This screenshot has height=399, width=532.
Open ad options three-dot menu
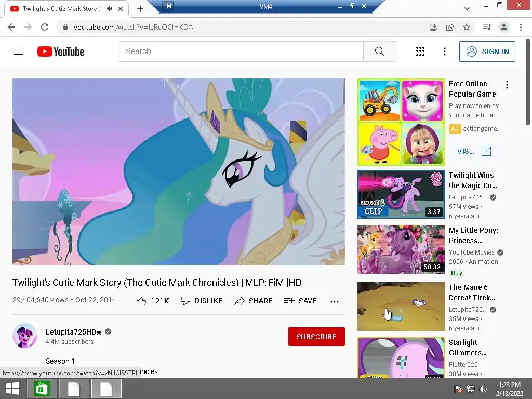tap(507, 85)
